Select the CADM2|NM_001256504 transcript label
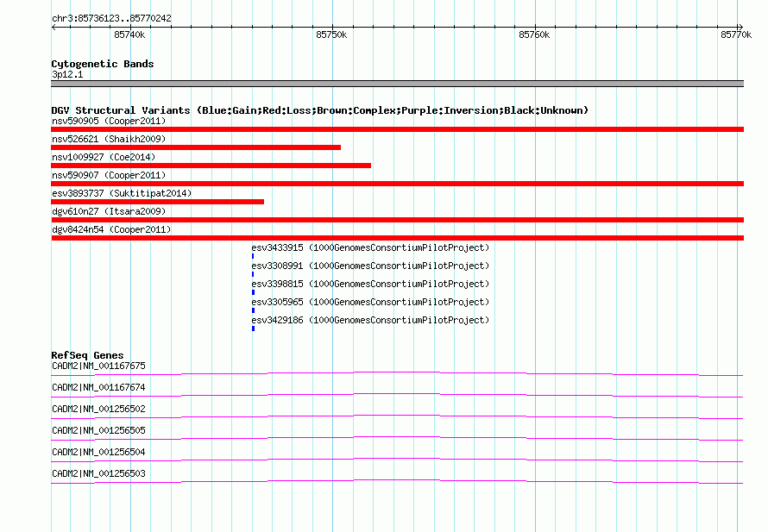 [x=98, y=452]
